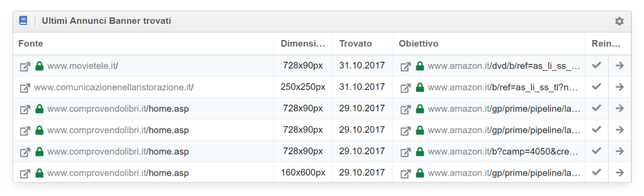644x196 pixels.
Task: Open external link icon for comunicazionenellaristorazione.it
Action: (25, 88)
